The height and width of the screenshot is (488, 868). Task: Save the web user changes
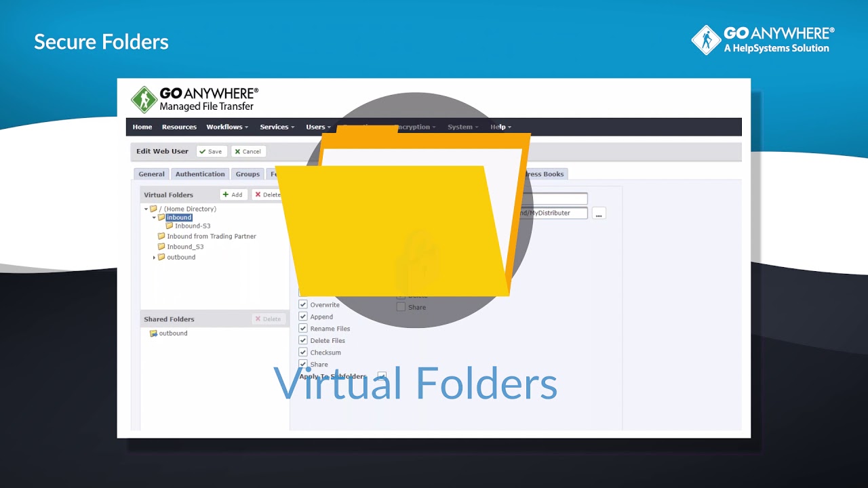click(x=212, y=152)
